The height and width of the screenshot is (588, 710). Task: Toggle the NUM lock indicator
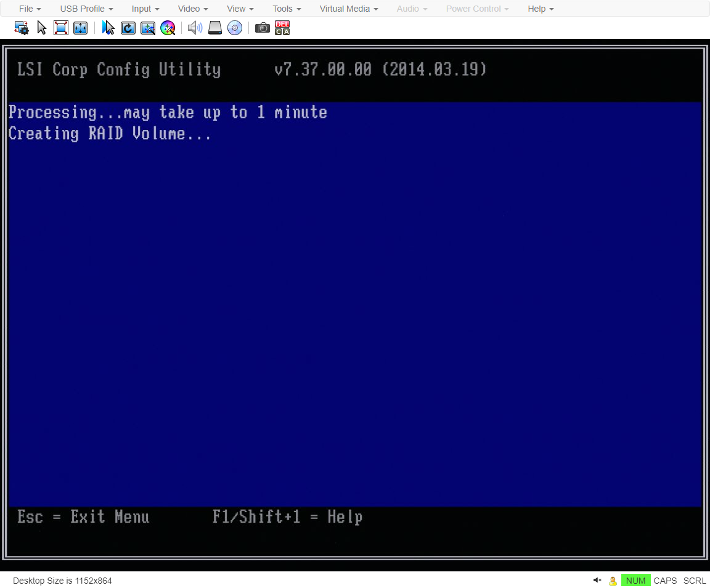coord(636,581)
